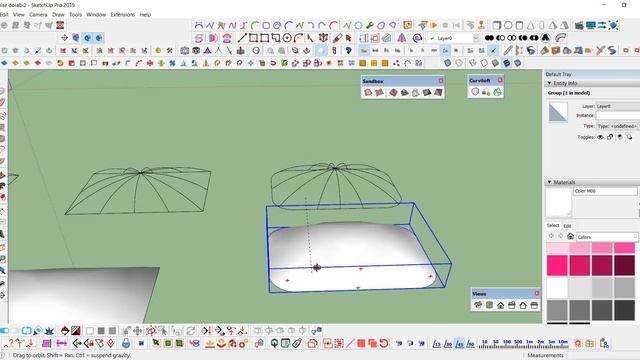Open the Layer0 dropdown in the toolbar

point(476,38)
